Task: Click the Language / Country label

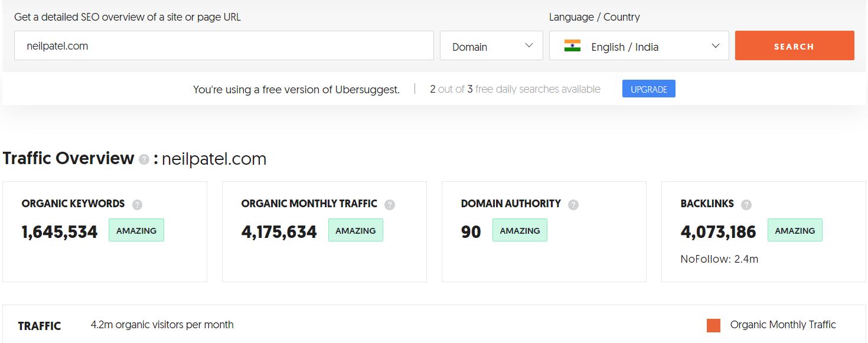Action: pos(595,17)
